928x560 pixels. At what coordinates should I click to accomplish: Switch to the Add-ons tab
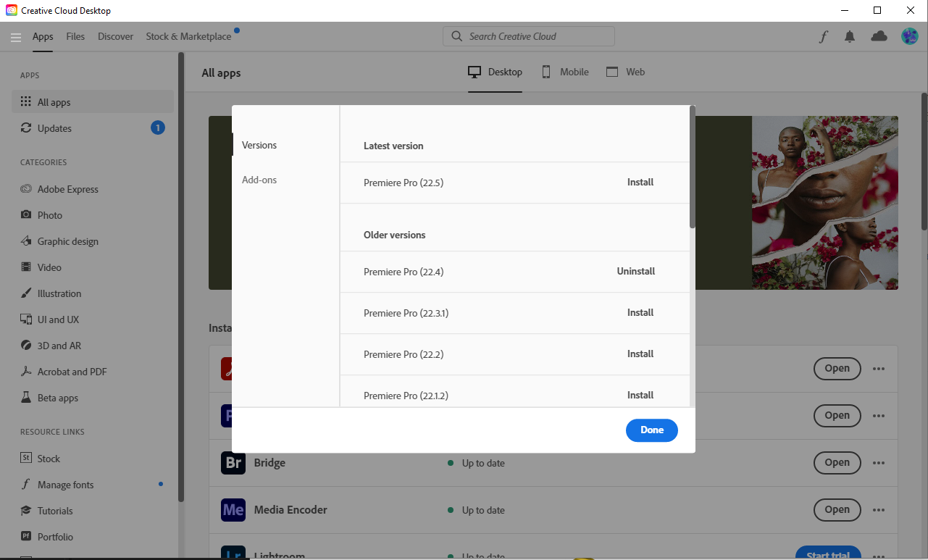[x=259, y=180]
